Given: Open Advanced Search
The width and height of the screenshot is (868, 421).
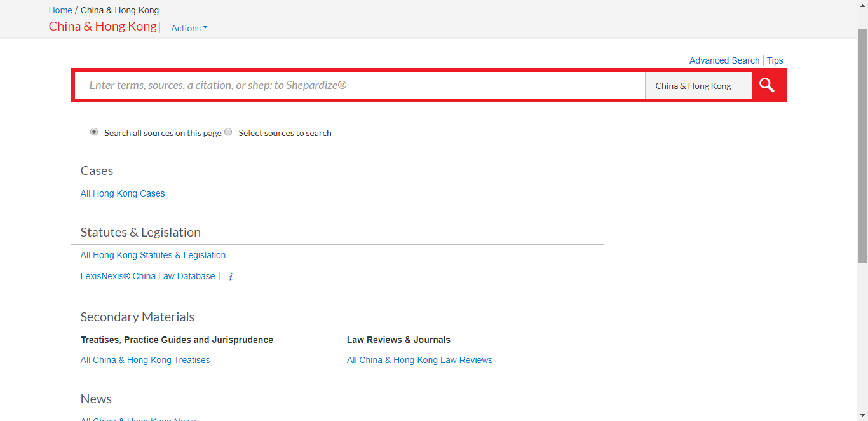Looking at the screenshot, I should [724, 60].
